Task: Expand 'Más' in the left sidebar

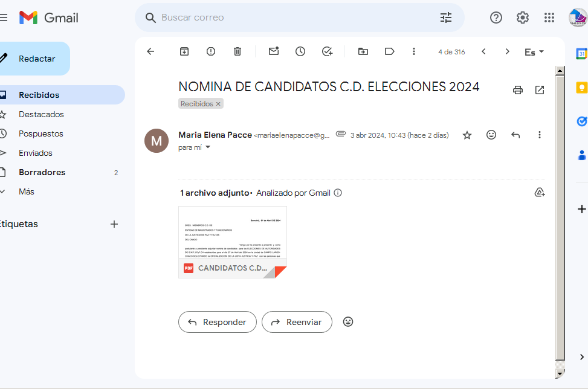Action: [27, 191]
